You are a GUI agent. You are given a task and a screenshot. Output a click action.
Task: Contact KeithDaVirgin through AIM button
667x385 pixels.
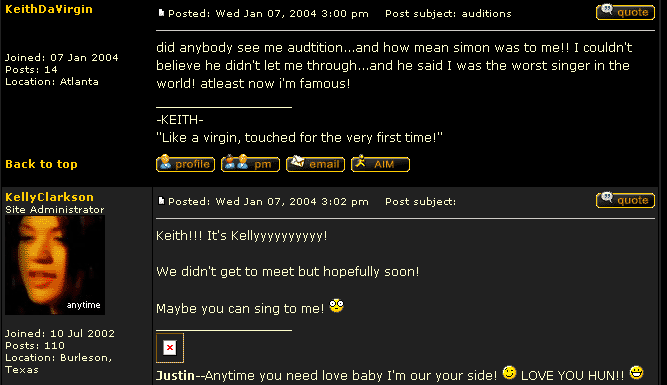coord(380,164)
